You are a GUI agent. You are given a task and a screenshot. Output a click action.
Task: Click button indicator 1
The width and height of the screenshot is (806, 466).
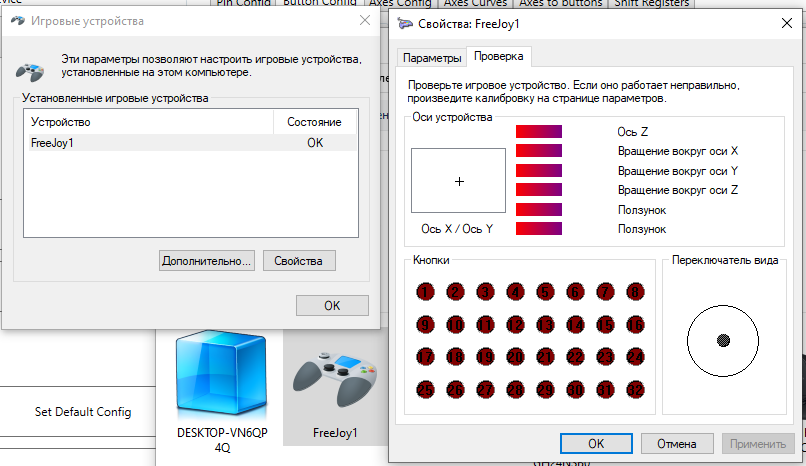[425, 292]
